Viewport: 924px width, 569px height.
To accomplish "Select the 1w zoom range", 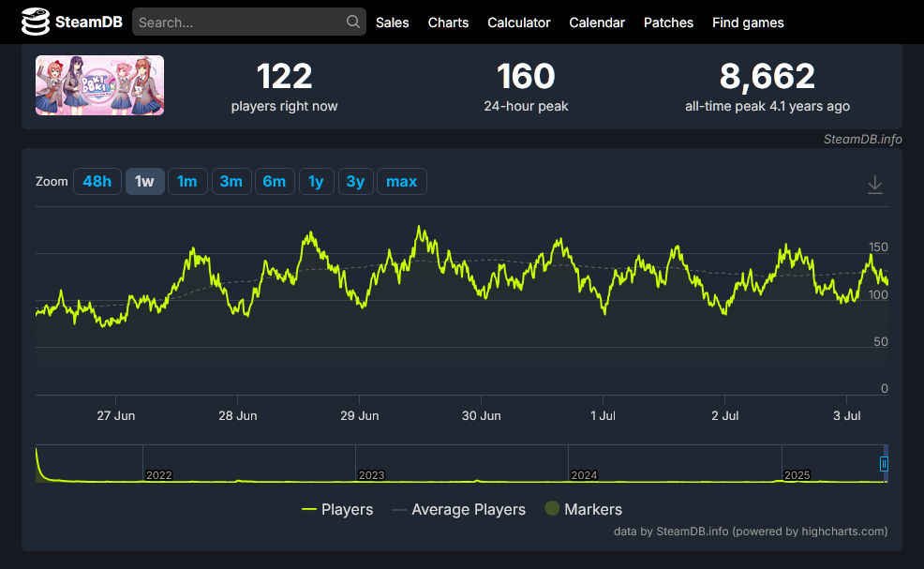I will 144,182.
